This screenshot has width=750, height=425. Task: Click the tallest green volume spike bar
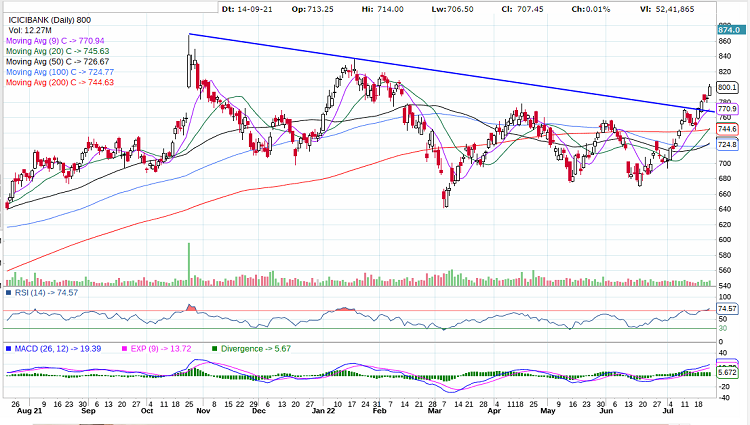pos(189,264)
